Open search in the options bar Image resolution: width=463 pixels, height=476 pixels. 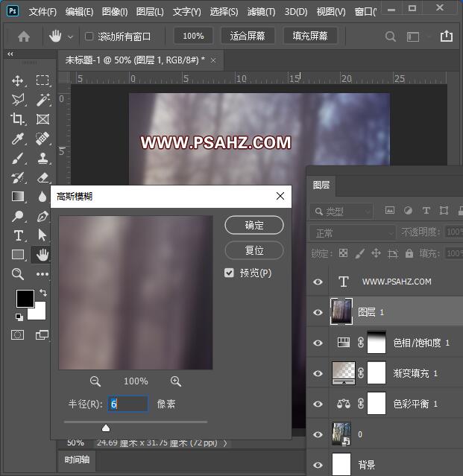[391, 37]
